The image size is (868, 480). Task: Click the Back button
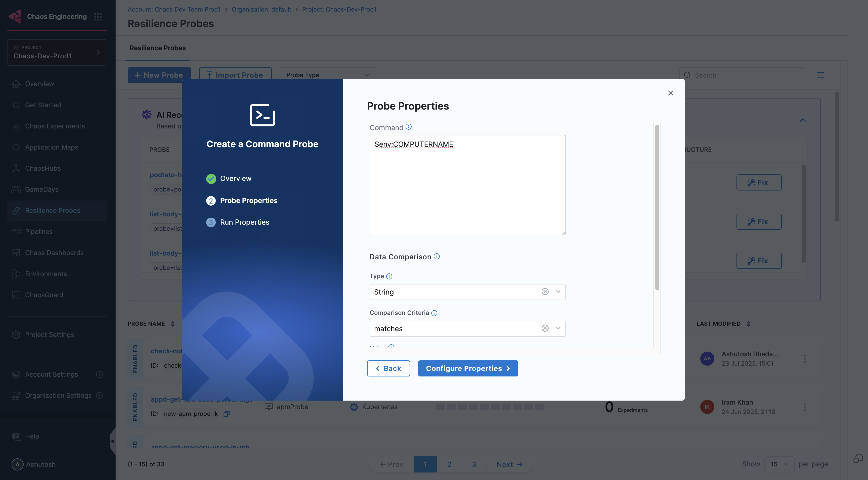click(x=388, y=368)
